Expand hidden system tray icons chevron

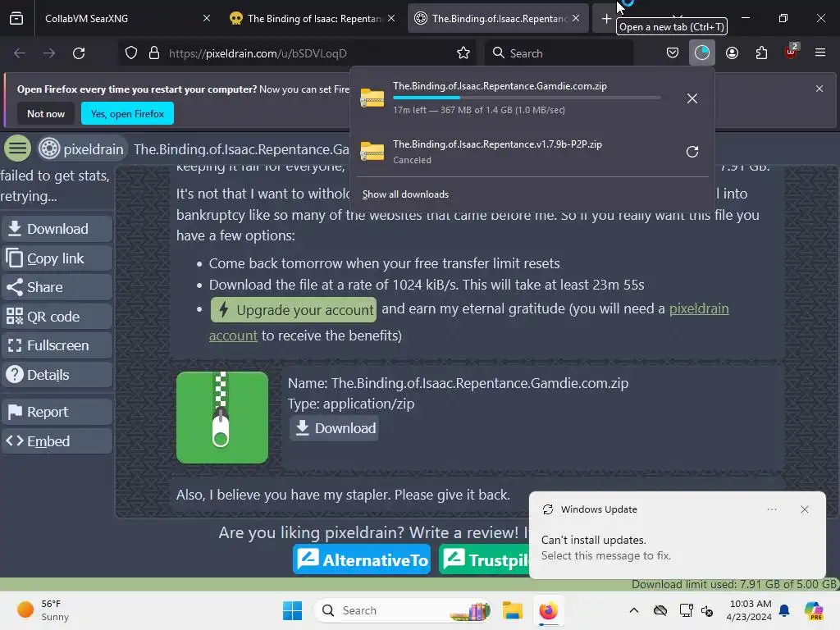pyautogui.click(x=634, y=610)
